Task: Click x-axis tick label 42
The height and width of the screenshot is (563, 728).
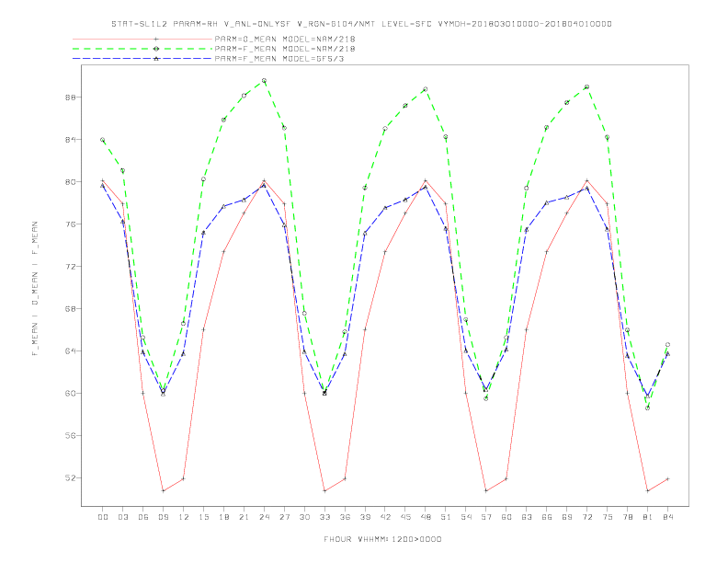Action: (x=385, y=517)
